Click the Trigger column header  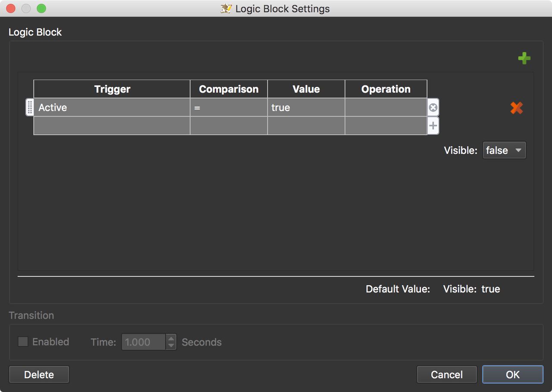coord(112,89)
